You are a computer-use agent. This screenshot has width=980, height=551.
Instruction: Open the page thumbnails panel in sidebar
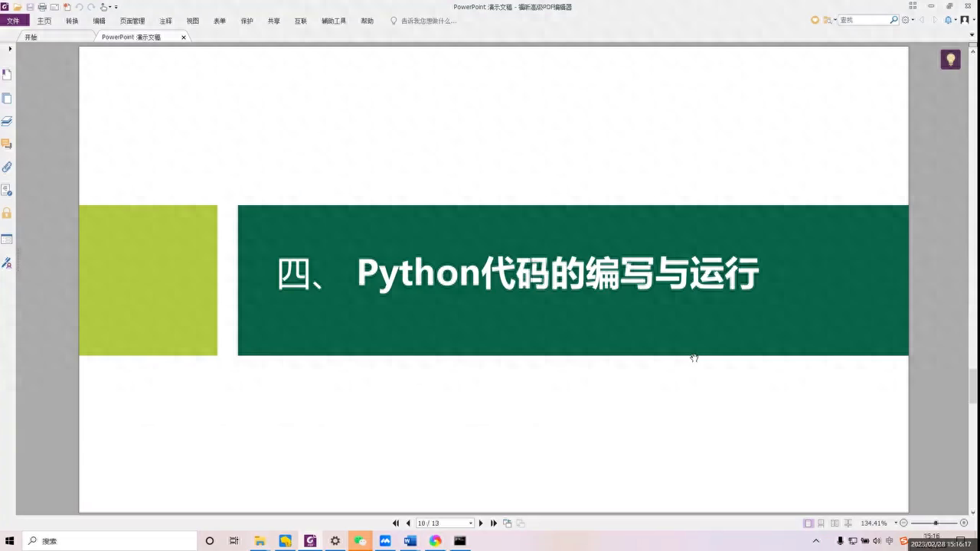(7, 98)
